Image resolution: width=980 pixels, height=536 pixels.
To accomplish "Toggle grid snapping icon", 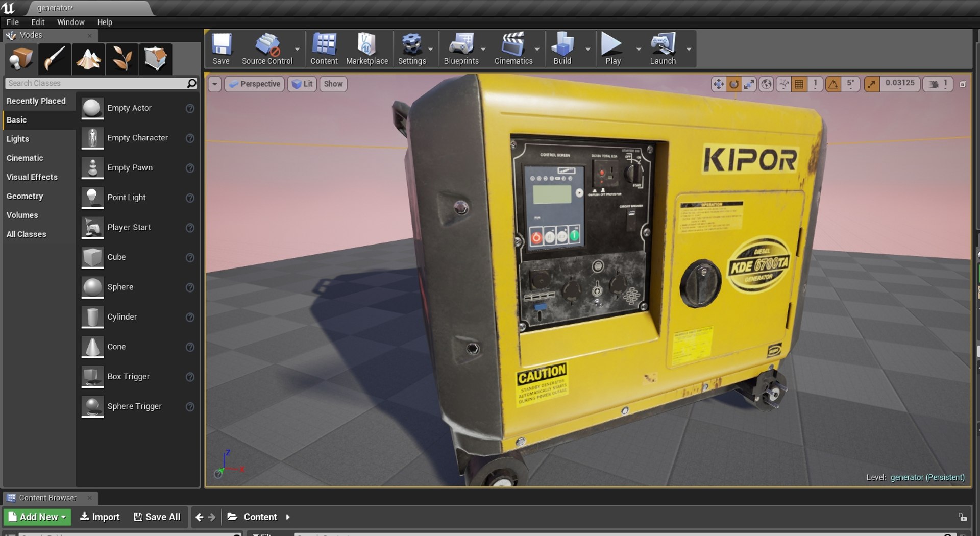I will tap(799, 84).
